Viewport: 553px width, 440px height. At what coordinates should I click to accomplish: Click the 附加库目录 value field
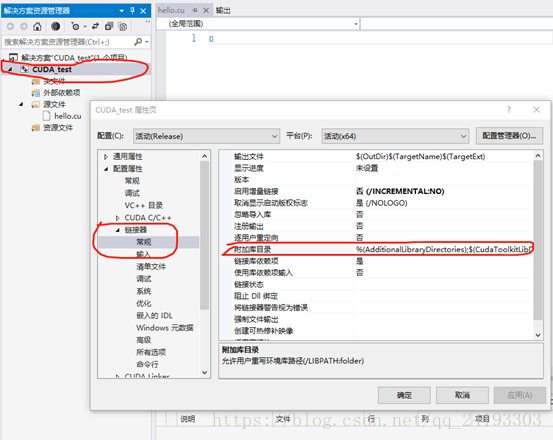[443, 250]
